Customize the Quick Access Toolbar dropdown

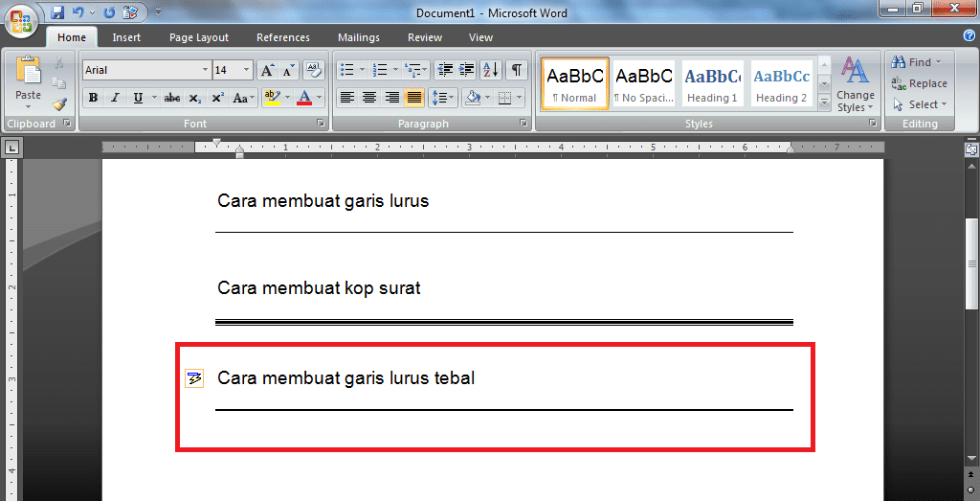pos(158,11)
